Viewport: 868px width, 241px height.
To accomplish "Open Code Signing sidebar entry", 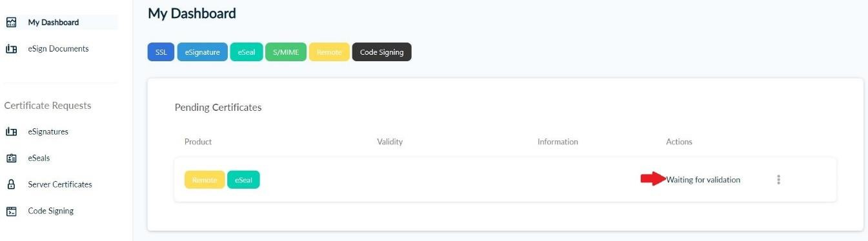I will [51, 211].
